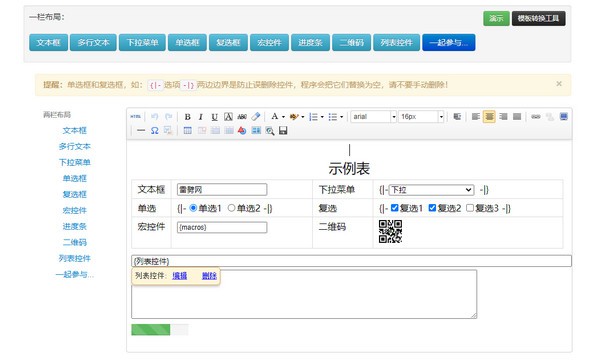Align text right in the editor
The width and height of the screenshot is (600, 363).
point(503,116)
